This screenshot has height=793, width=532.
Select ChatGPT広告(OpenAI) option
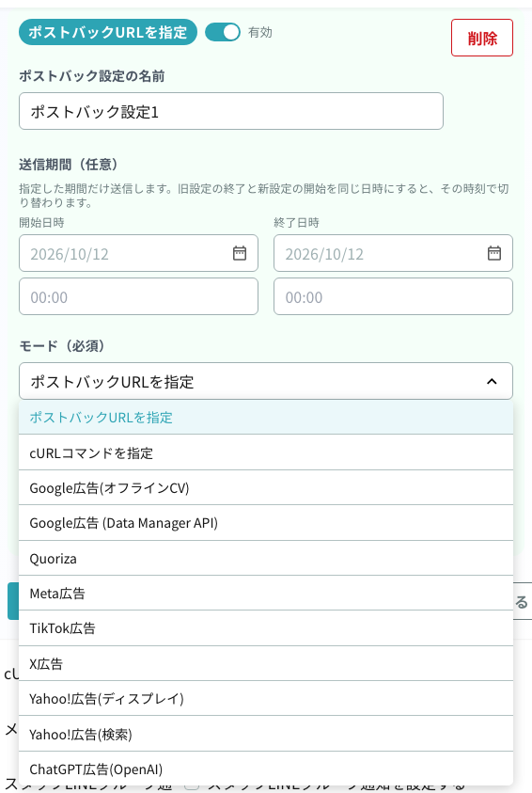point(266,769)
